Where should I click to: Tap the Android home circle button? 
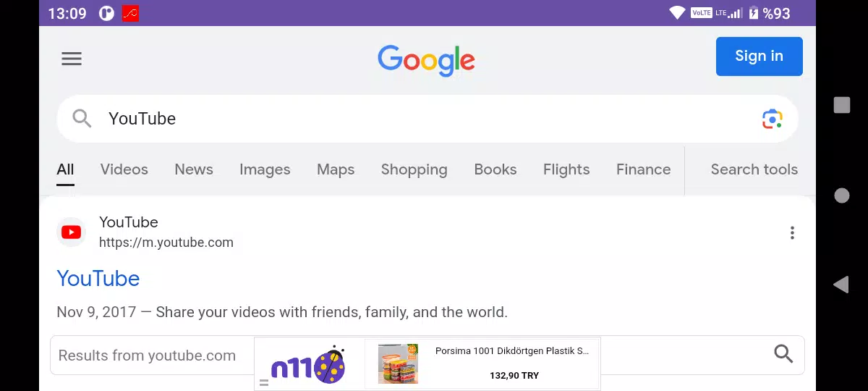[841, 195]
